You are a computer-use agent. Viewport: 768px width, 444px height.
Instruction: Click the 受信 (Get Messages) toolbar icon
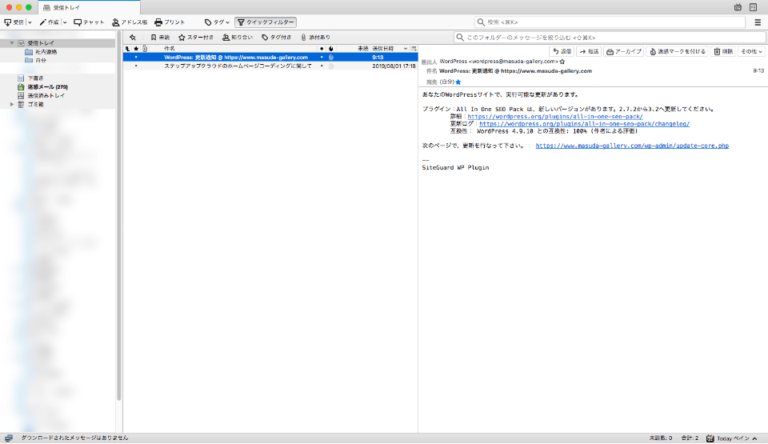pyautogui.click(x=13, y=22)
